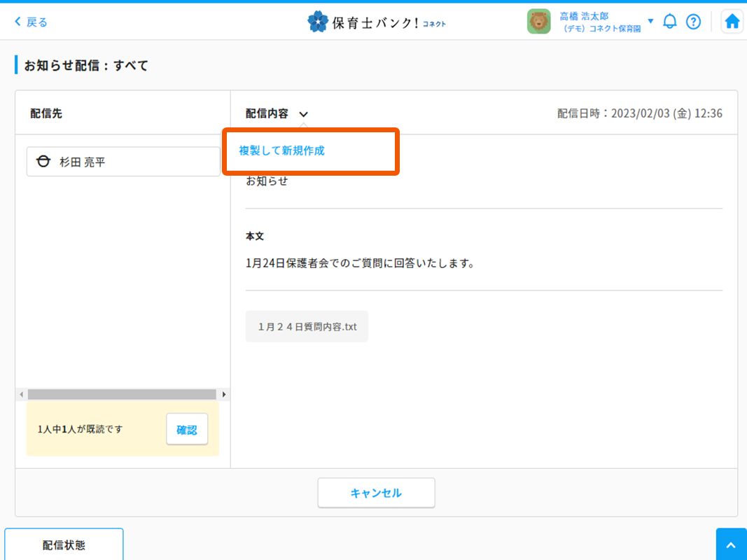Select 複製して新規作成 from the menu

(x=282, y=150)
